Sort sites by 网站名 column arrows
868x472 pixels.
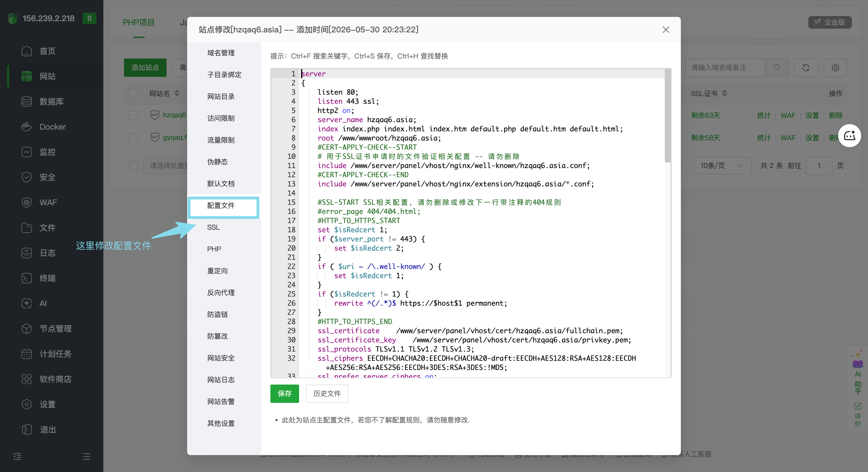[x=177, y=93]
